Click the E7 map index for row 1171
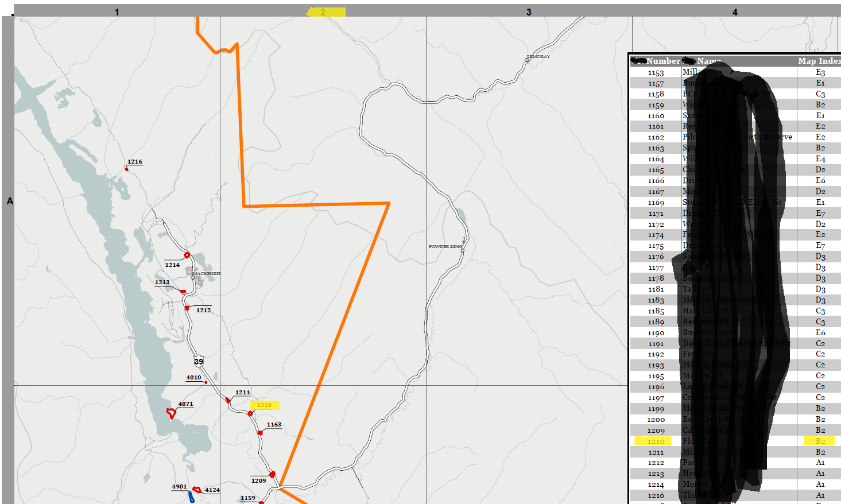Screen dimensions: 841x504 tap(820, 213)
